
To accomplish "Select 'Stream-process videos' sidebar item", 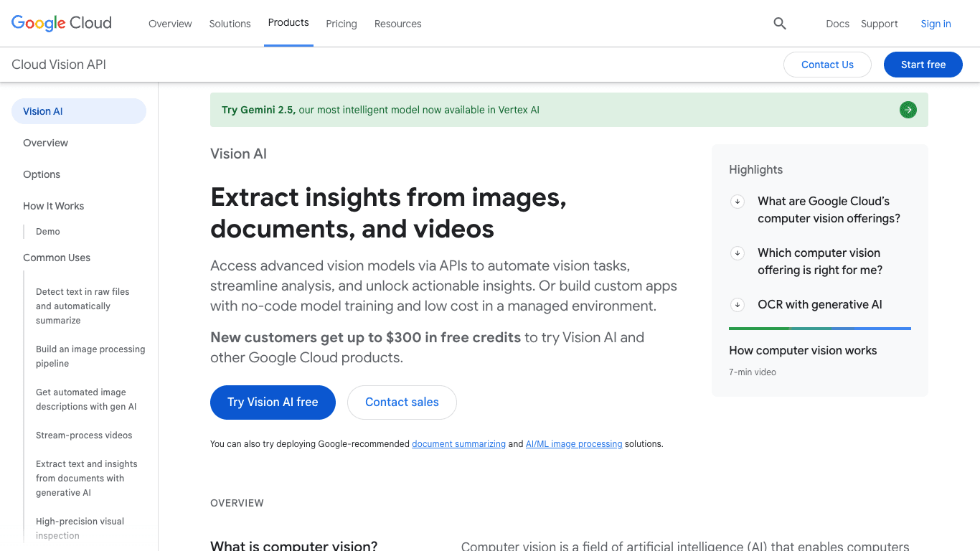I will click(84, 435).
